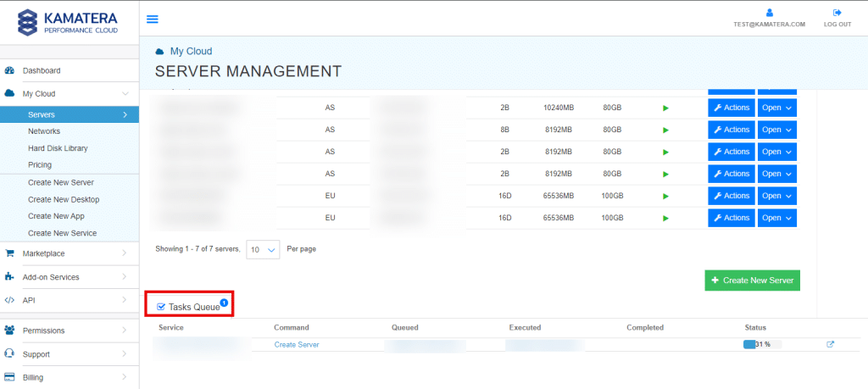Open the Dashboard menu item
Screen dimensions: 868x389
pos(41,70)
